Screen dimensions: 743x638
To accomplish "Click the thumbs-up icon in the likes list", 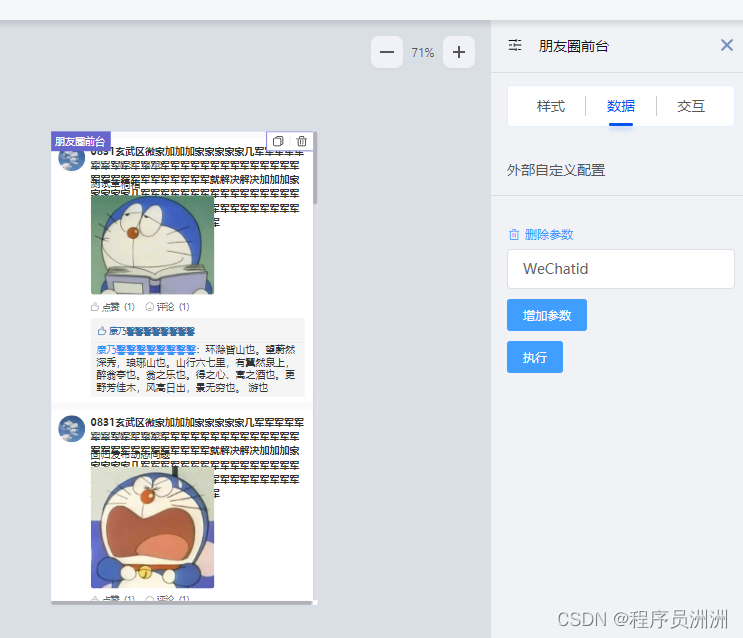I will 101,331.
